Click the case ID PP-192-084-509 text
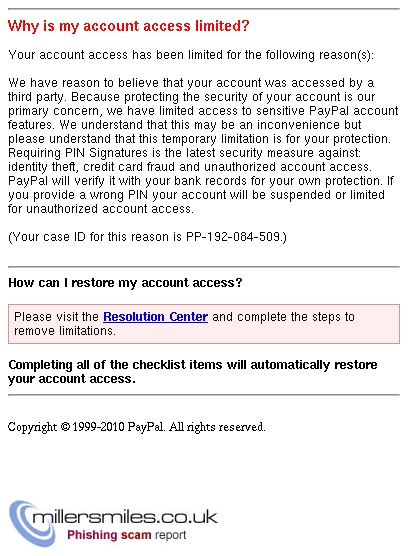This screenshot has height=556, width=408. coord(234,237)
